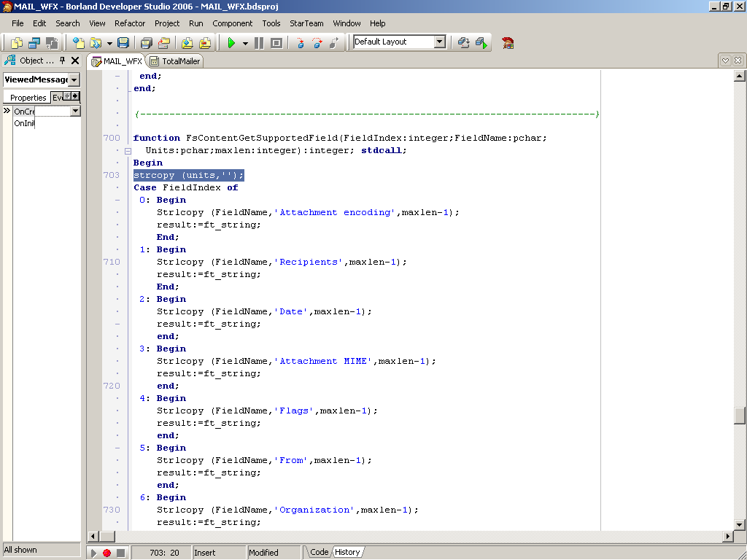The width and height of the screenshot is (747, 560).
Task: Open the Help menu
Action: click(377, 23)
